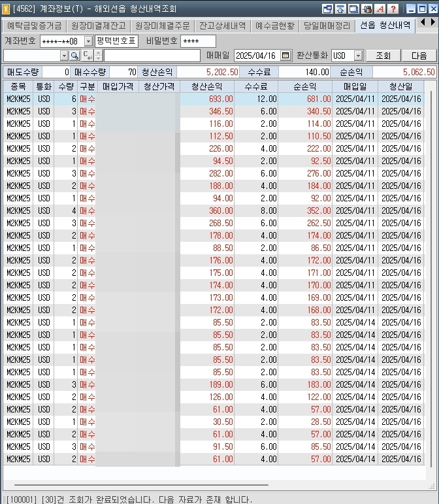
Task: Click the 통화 column header
Action: pos(44,86)
